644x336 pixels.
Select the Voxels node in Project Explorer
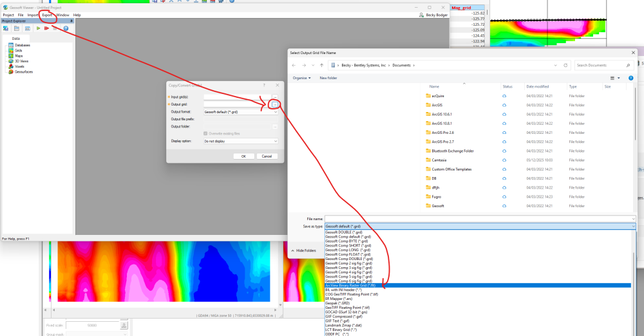19,66
